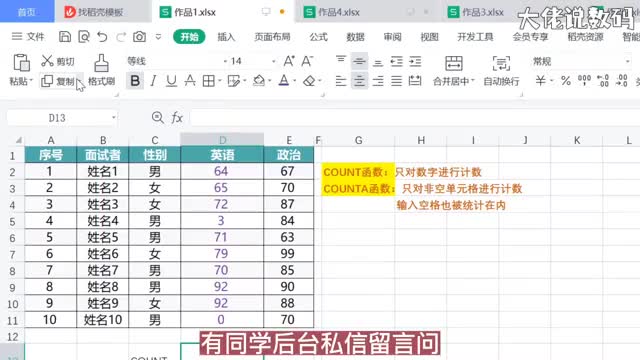Click the camera screenshot icon

140,37
